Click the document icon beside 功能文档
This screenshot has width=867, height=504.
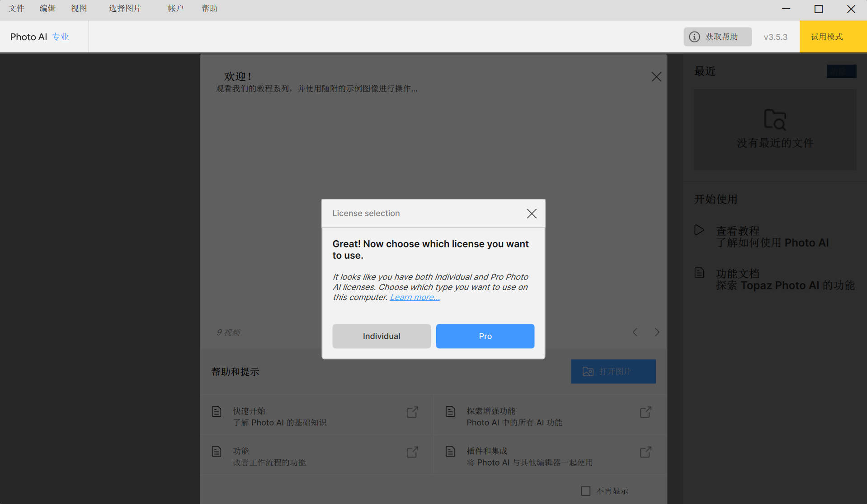pyautogui.click(x=699, y=273)
